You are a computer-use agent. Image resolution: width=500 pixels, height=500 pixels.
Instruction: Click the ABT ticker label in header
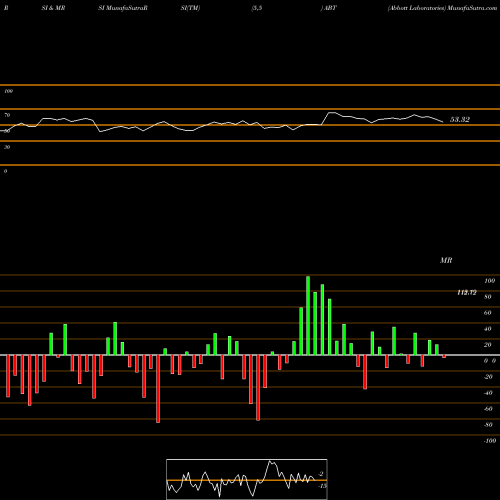pyautogui.click(x=330, y=8)
